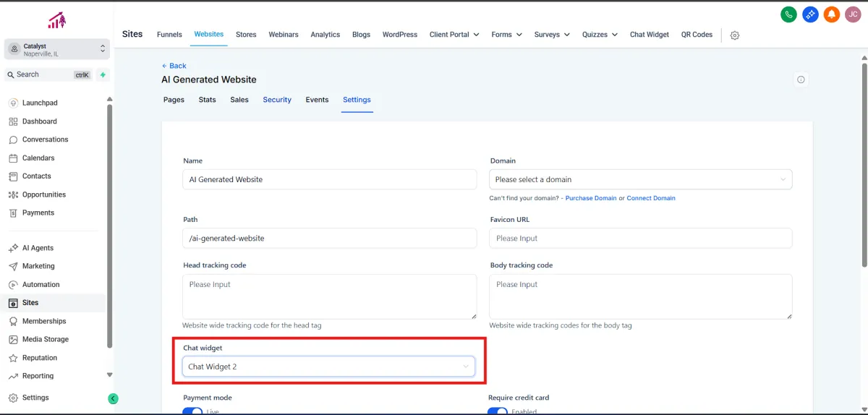Go to the Funnels tab

pos(169,35)
